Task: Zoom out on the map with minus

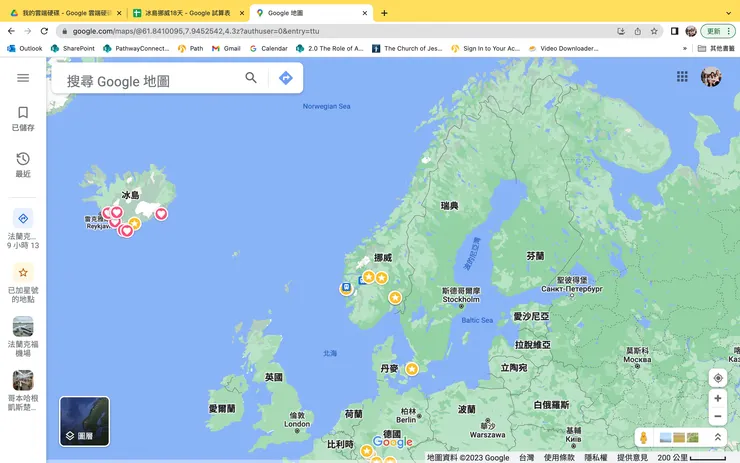Action: [718, 416]
